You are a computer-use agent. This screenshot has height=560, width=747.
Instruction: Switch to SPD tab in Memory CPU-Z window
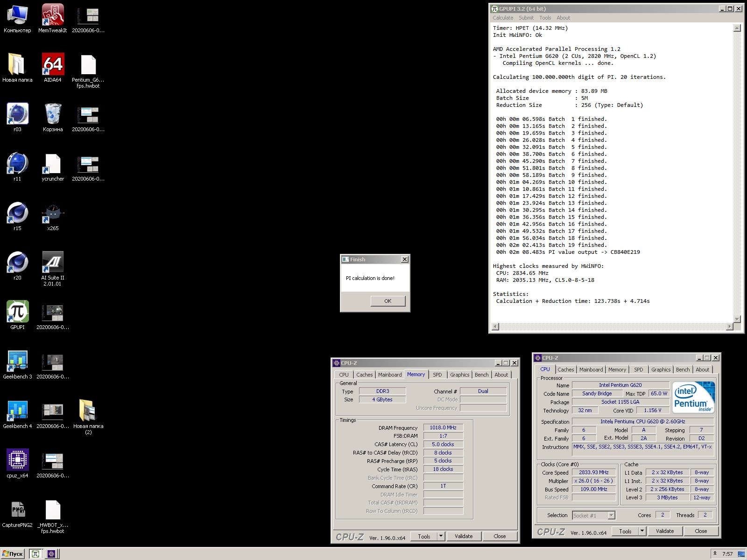tap(437, 375)
